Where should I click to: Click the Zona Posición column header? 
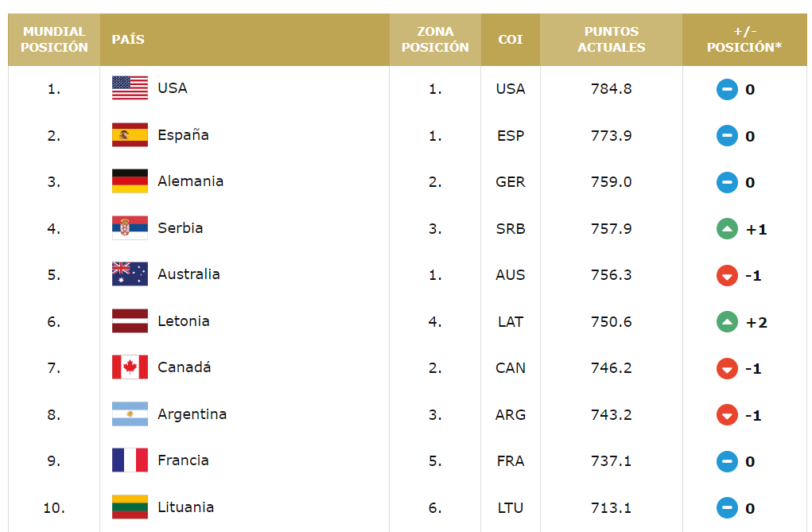[x=435, y=40]
